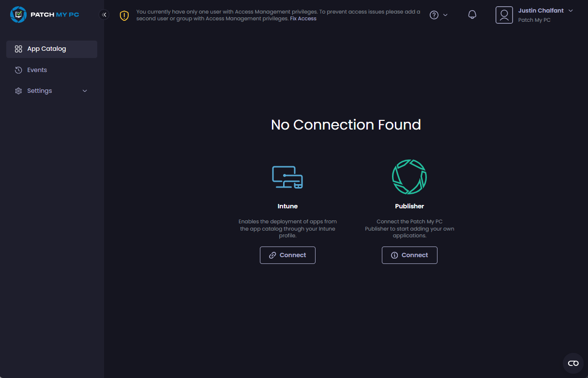588x378 pixels.
Task: Open the notifications bell
Action: 472,15
